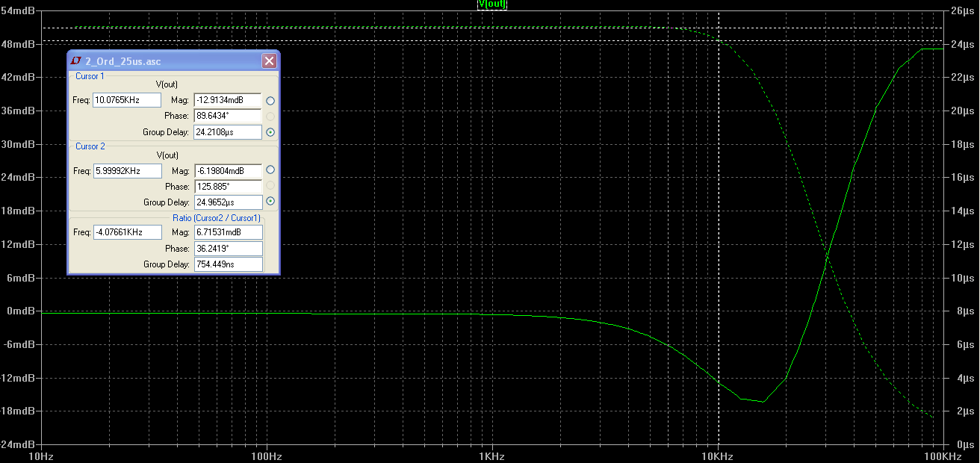
Task: Click the 100Hz label on the frequency axis
Action: pyautogui.click(x=266, y=456)
